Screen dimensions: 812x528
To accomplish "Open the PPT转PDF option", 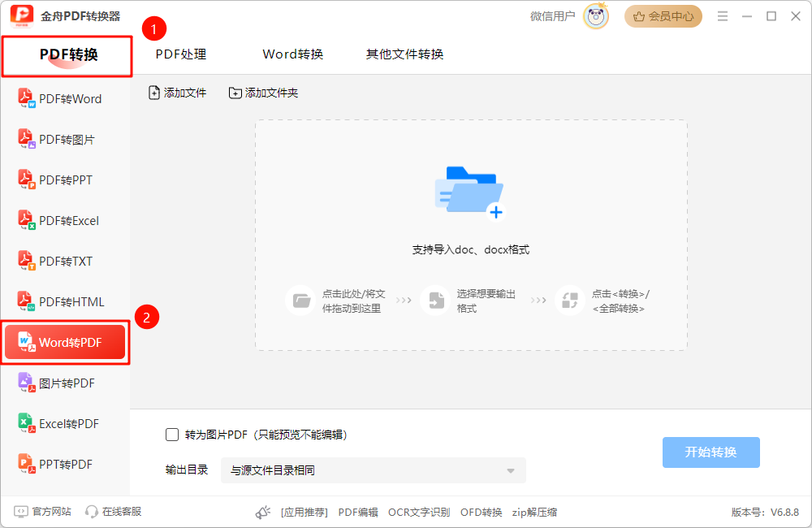I will click(x=65, y=465).
